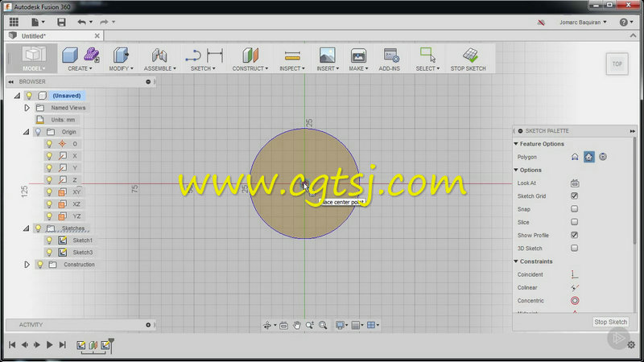Screen dimensions: 644x362
Task: Collapse the Sketches folder
Action: (x=26, y=228)
